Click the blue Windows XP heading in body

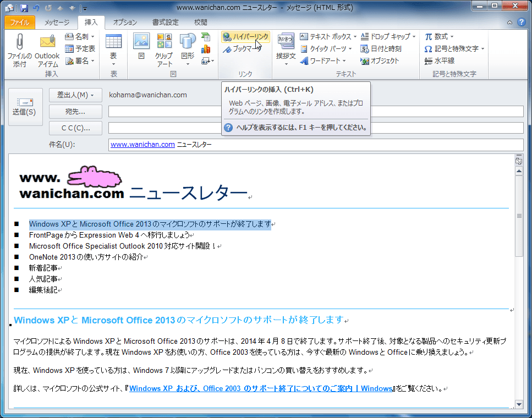[179, 320]
